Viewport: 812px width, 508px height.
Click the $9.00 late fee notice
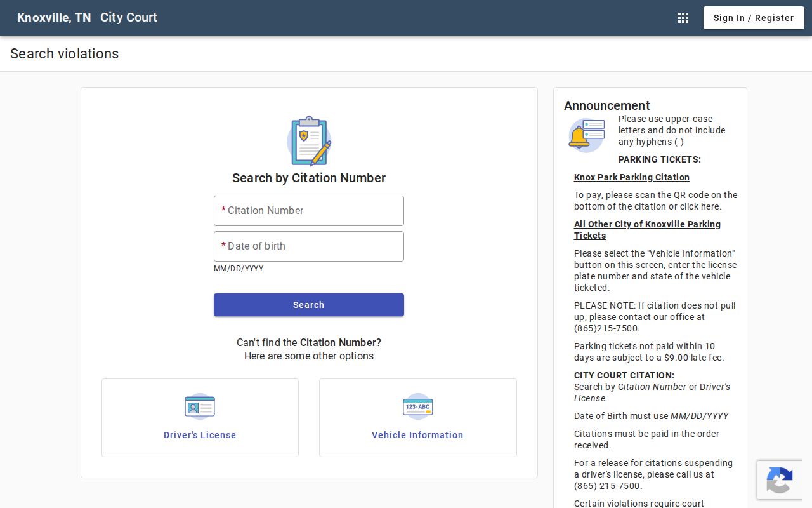pos(649,352)
